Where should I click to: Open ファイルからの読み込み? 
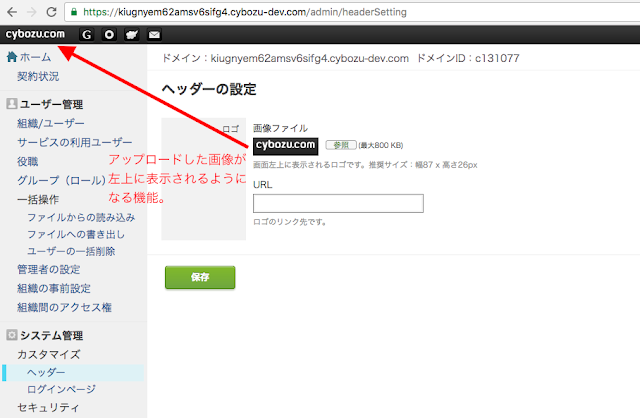pyautogui.click(x=81, y=218)
